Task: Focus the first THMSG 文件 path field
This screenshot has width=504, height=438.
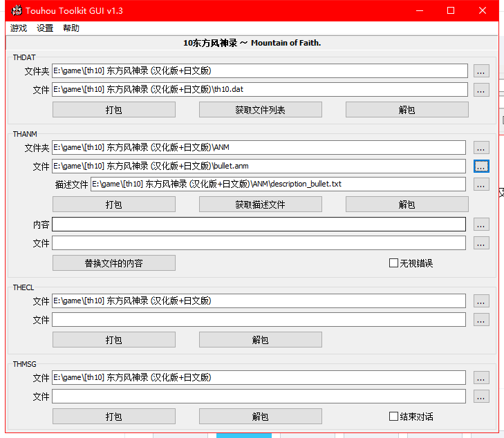Action: [x=259, y=378]
